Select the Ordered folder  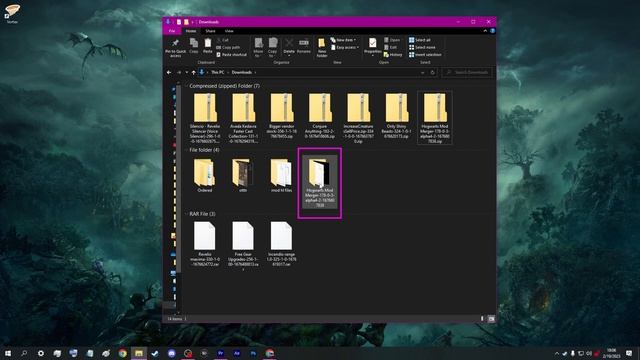(205, 175)
